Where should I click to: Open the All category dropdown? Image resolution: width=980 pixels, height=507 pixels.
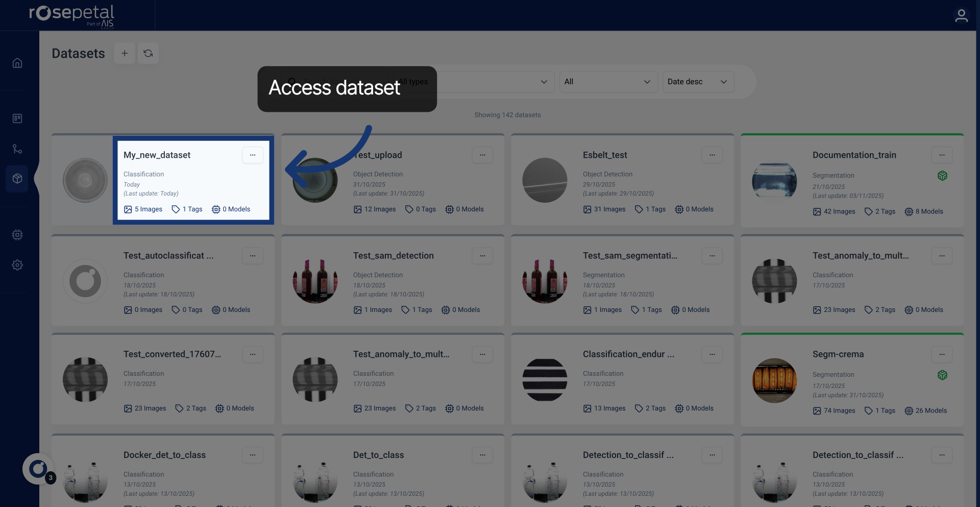click(608, 82)
